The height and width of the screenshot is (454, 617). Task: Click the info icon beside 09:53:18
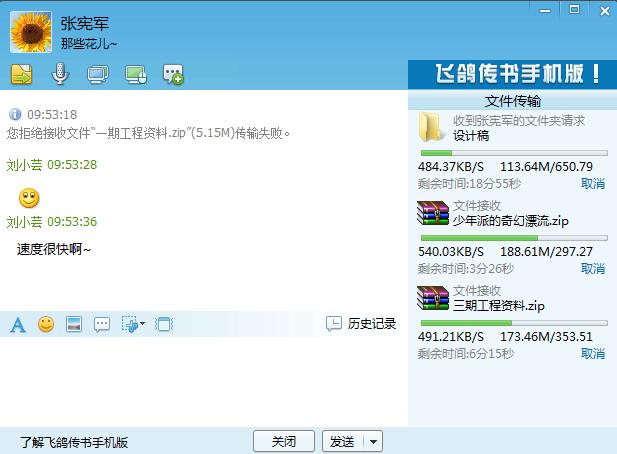(x=15, y=114)
